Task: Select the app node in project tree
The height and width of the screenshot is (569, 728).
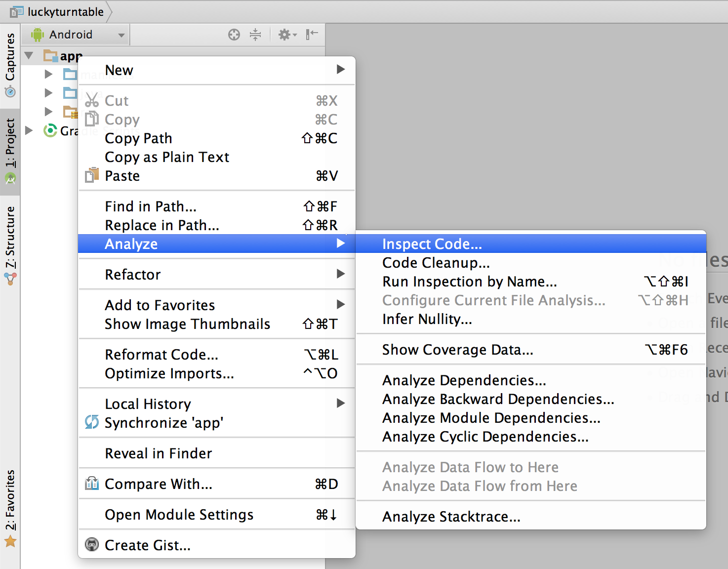Action: coord(71,56)
